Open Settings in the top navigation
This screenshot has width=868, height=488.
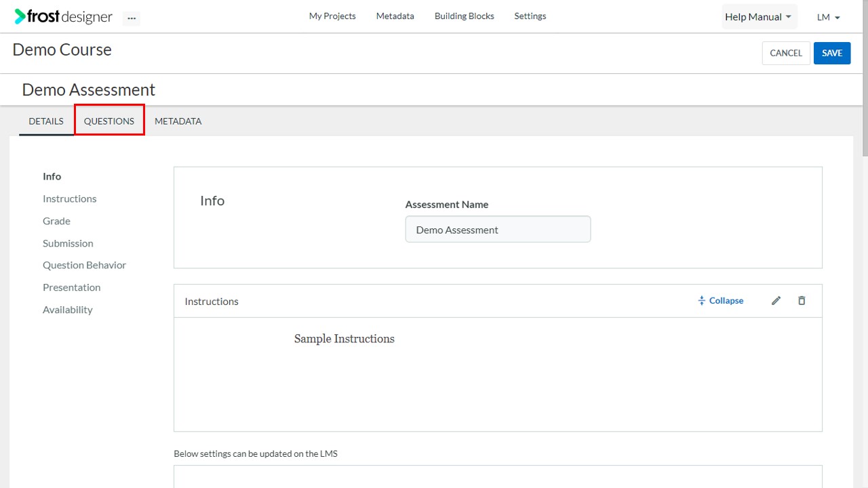[x=530, y=16]
